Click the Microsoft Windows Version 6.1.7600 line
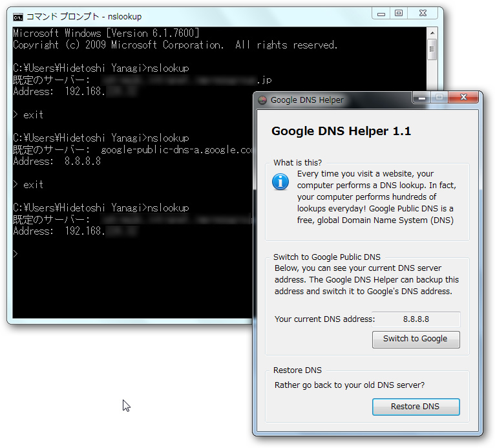495x448 pixels. tap(106, 33)
